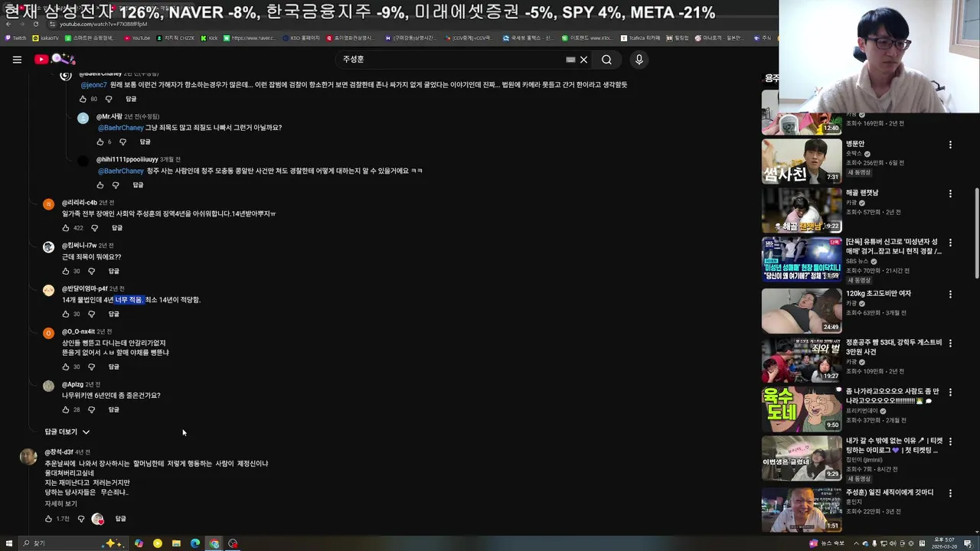
Task: Open the 뉴스 속보 taskbar widget
Action: (x=827, y=543)
